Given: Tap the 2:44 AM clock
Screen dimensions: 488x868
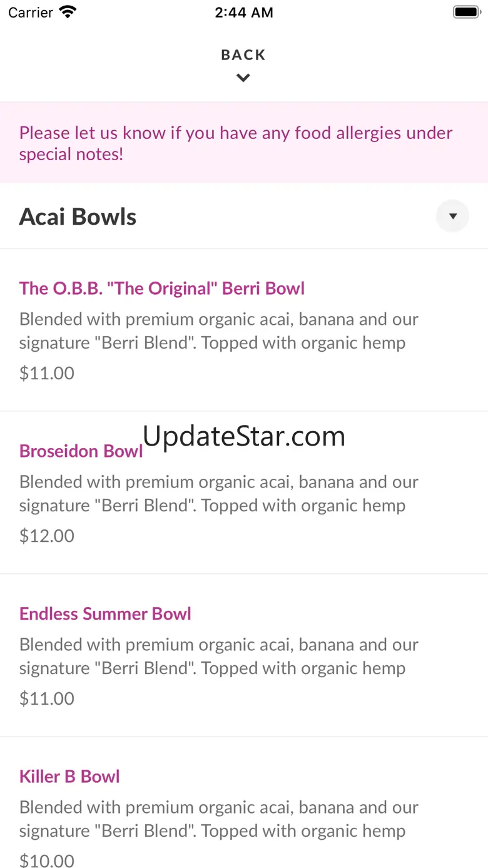Looking at the screenshot, I should 243,13.
